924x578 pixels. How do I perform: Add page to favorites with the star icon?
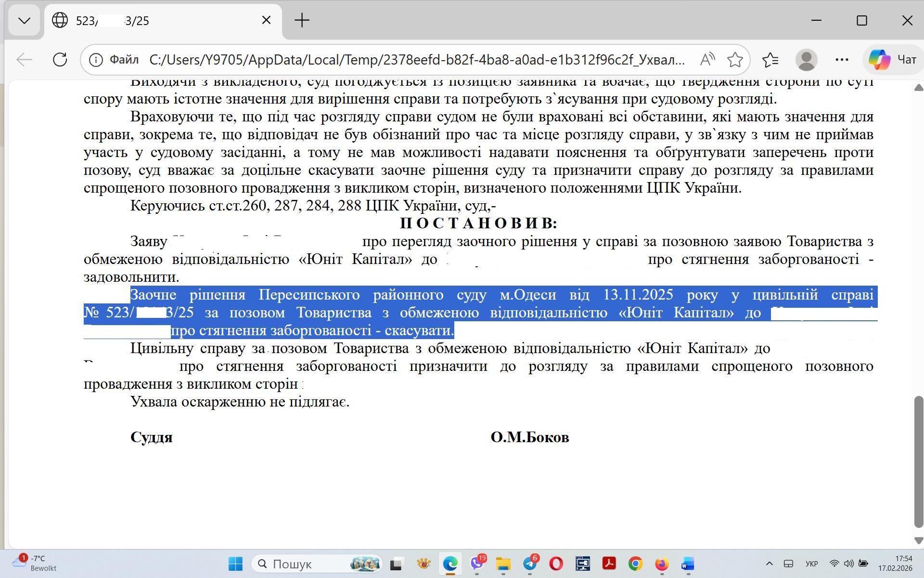pos(735,60)
